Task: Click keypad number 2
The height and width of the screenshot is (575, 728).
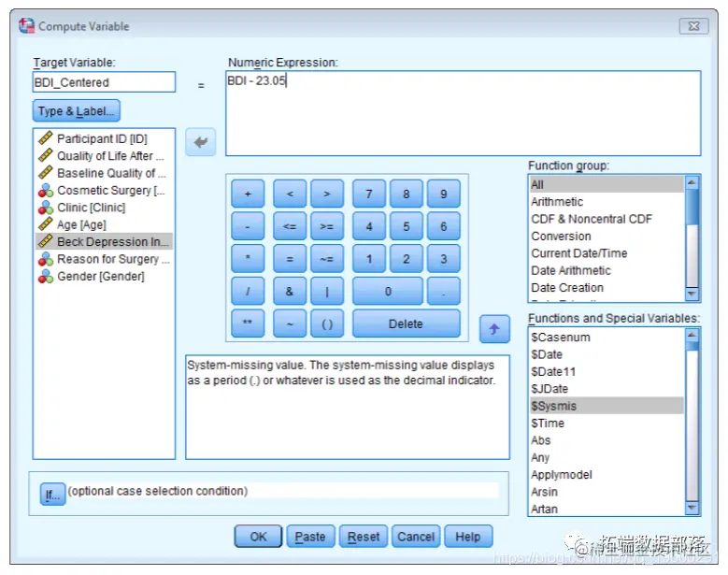Action: click(x=407, y=259)
